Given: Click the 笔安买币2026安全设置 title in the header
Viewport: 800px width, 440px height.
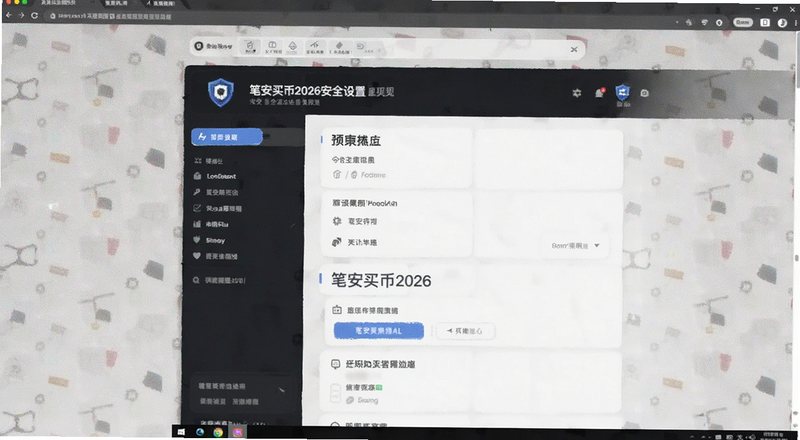Looking at the screenshot, I should point(307,91).
